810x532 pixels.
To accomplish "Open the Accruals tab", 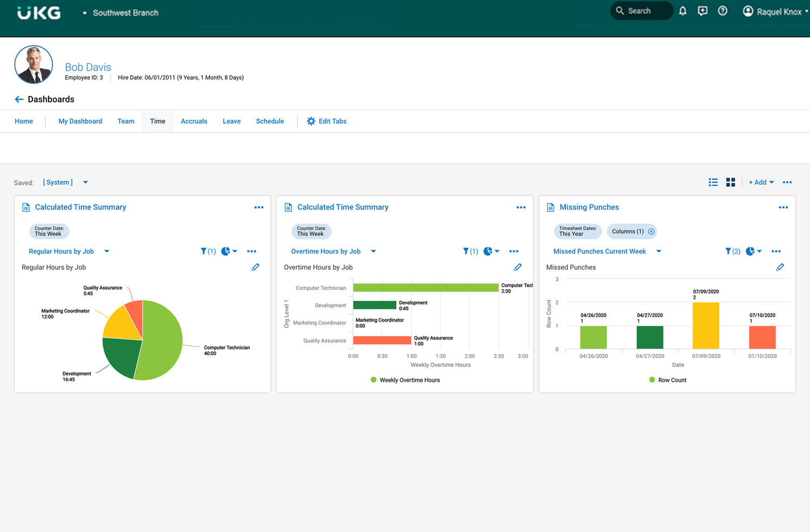I will [x=194, y=121].
